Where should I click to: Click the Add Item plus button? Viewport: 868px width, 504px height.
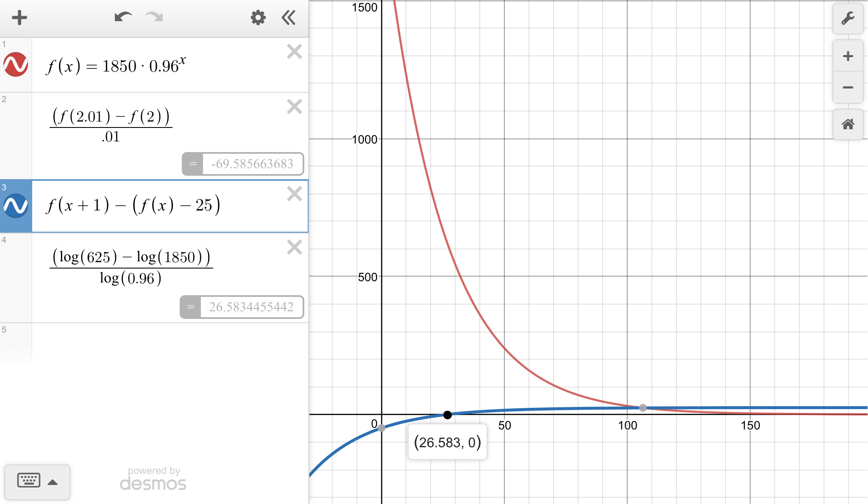19,18
